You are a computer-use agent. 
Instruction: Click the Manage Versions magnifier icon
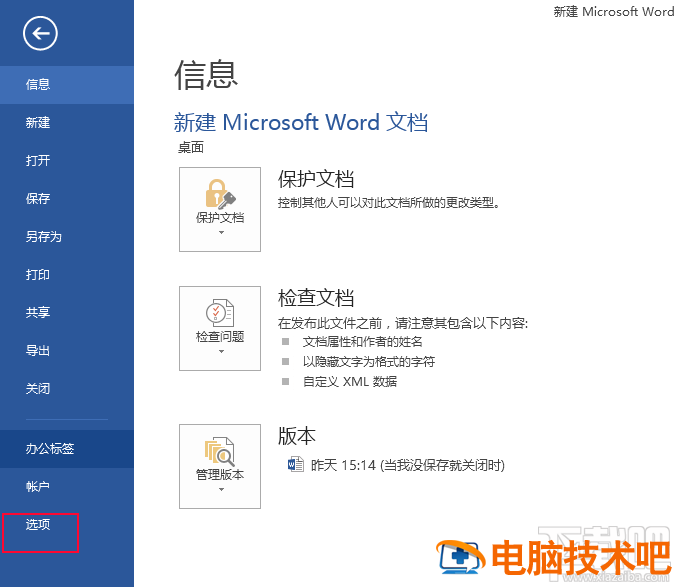[220, 451]
